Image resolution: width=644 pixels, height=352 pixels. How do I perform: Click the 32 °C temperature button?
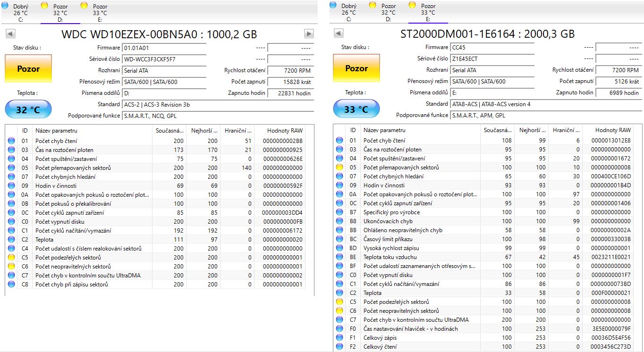point(28,110)
